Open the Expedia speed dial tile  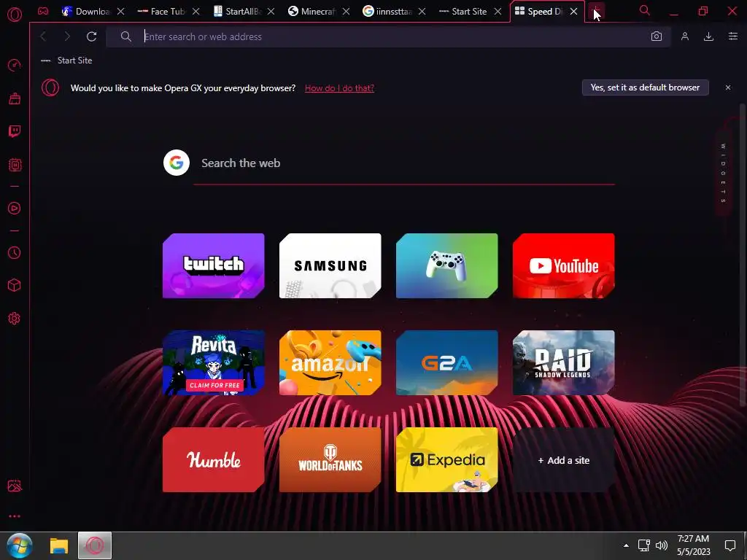point(447,460)
